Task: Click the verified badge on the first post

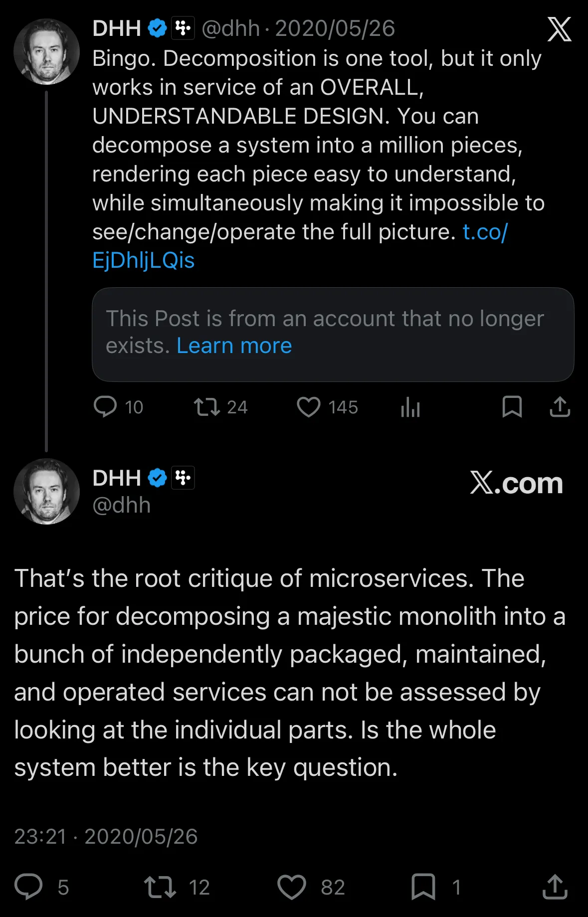Action: (158, 28)
